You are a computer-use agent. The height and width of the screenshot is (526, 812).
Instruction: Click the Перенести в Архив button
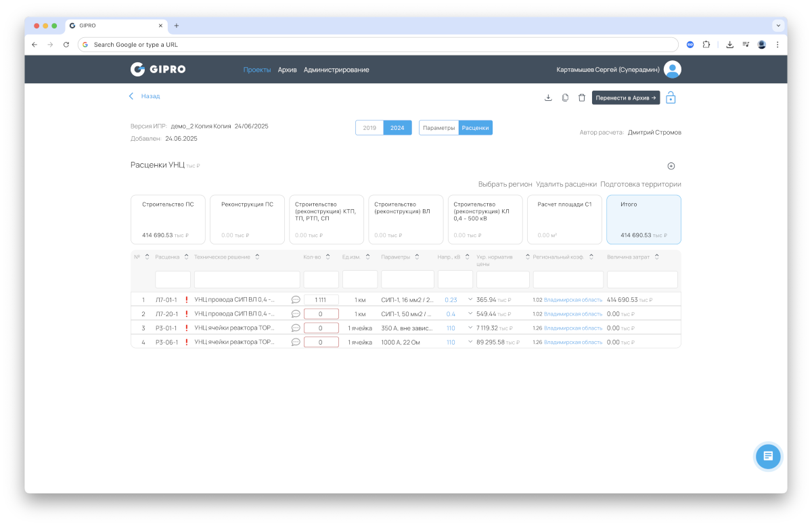[626, 97]
